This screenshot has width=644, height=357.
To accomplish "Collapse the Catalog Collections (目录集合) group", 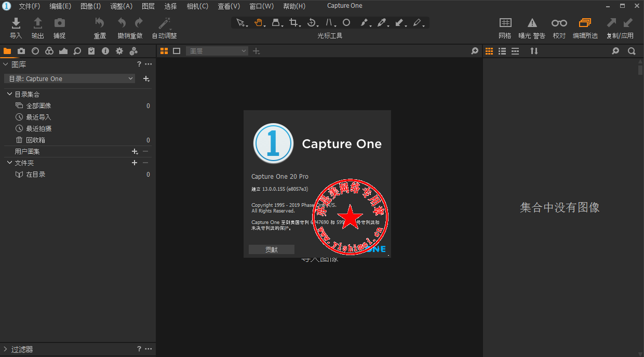I will [x=10, y=94].
